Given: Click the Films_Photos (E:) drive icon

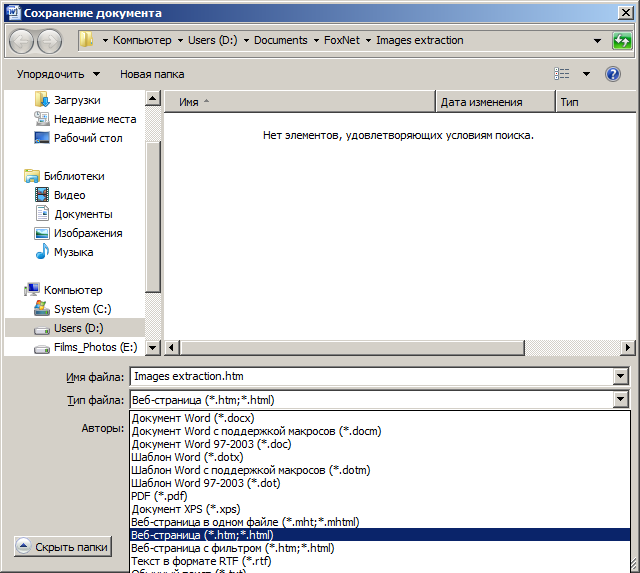Looking at the screenshot, I should (x=42, y=349).
